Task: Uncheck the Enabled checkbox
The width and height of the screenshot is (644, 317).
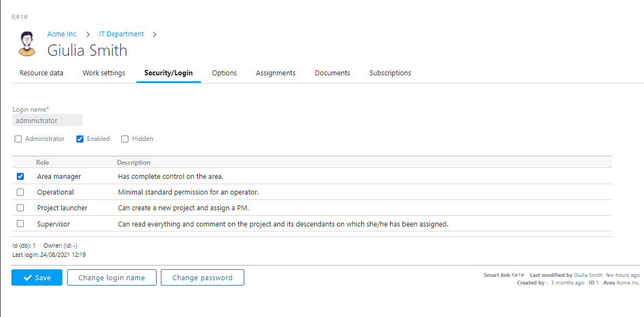Action: (80, 139)
